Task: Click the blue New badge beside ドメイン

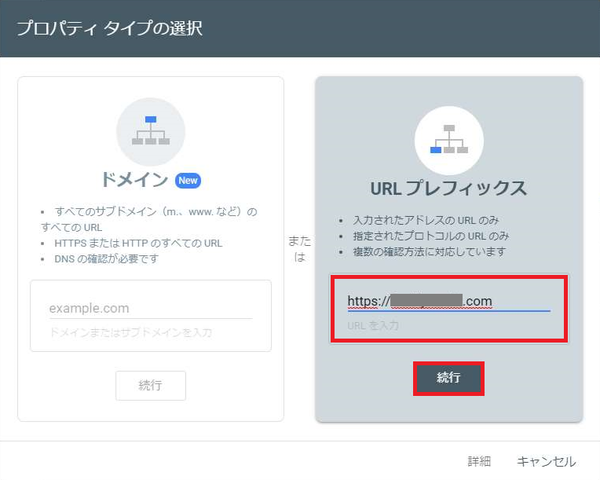Action: tap(189, 180)
